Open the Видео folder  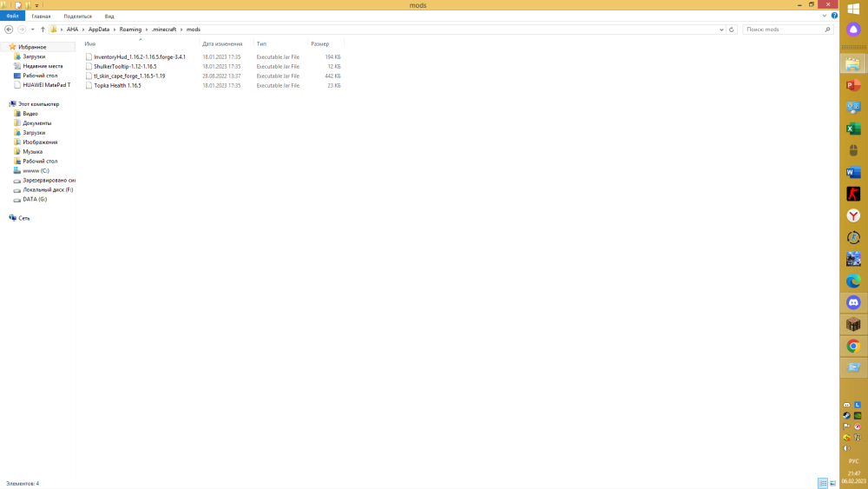pos(30,114)
